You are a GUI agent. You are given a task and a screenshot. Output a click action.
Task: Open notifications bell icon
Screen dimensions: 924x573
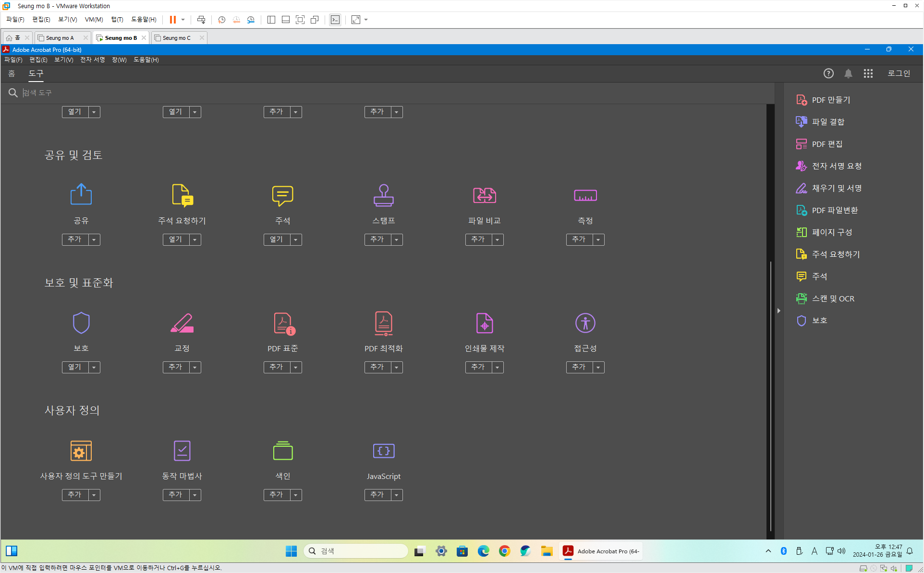(848, 73)
